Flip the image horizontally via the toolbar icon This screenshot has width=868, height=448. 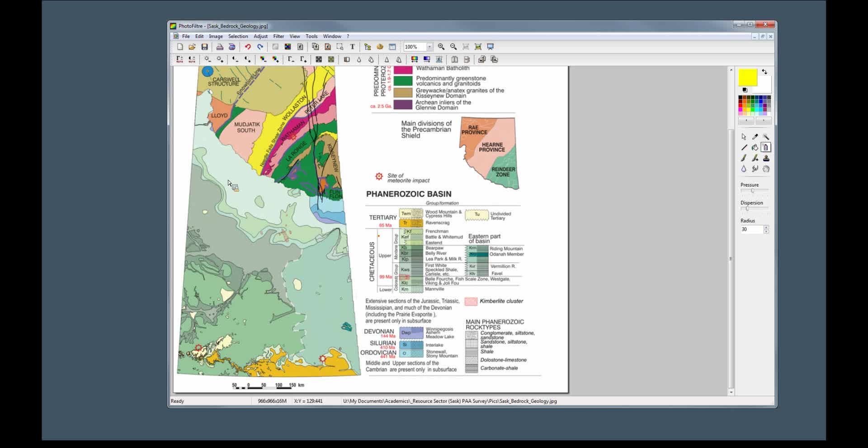point(454,60)
